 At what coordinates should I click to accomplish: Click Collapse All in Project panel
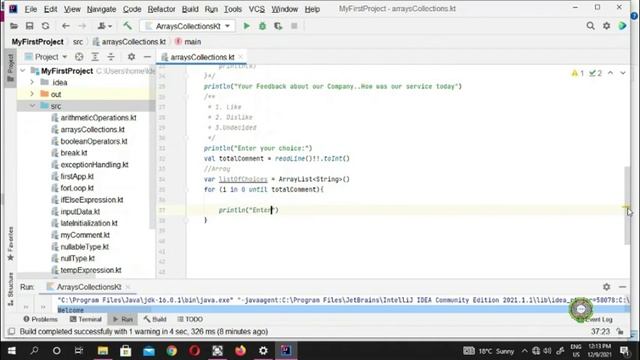pos(111,57)
